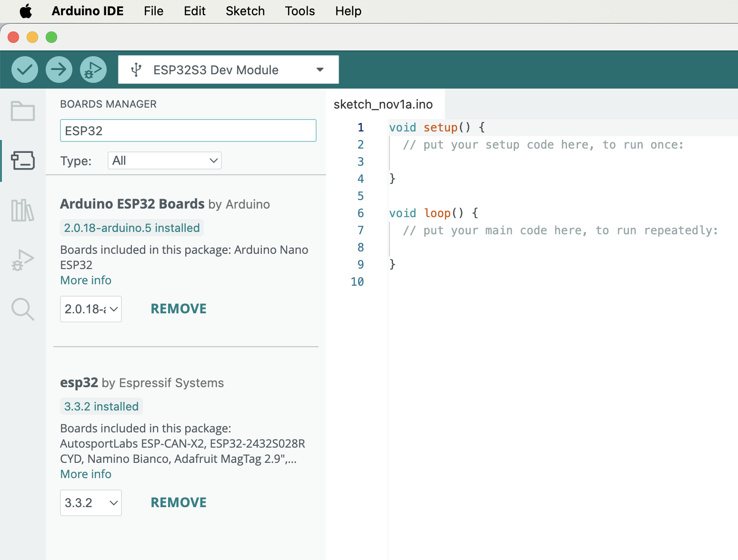738x560 pixels.
Task: Click the Verify sketch checkmark button
Action: (25, 70)
